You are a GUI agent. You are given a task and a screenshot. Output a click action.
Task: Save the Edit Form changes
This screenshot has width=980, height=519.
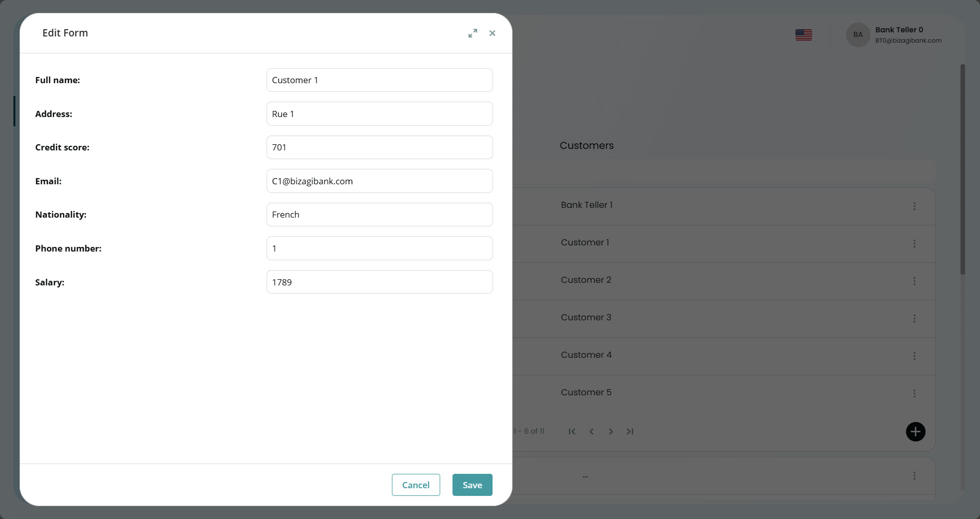[472, 485]
